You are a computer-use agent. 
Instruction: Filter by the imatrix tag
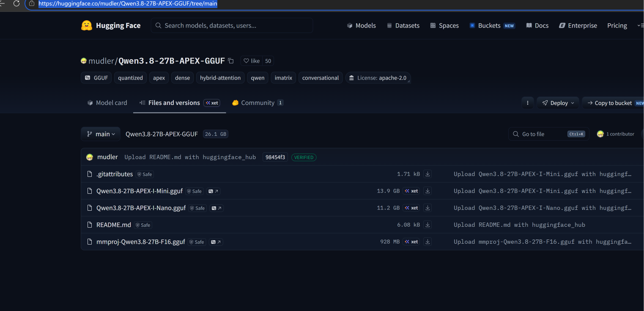point(283,78)
